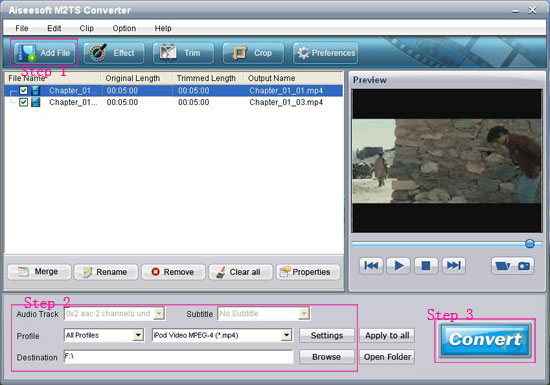The width and height of the screenshot is (550, 385).
Task: Click the Open Folder button
Action: point(387,357)
